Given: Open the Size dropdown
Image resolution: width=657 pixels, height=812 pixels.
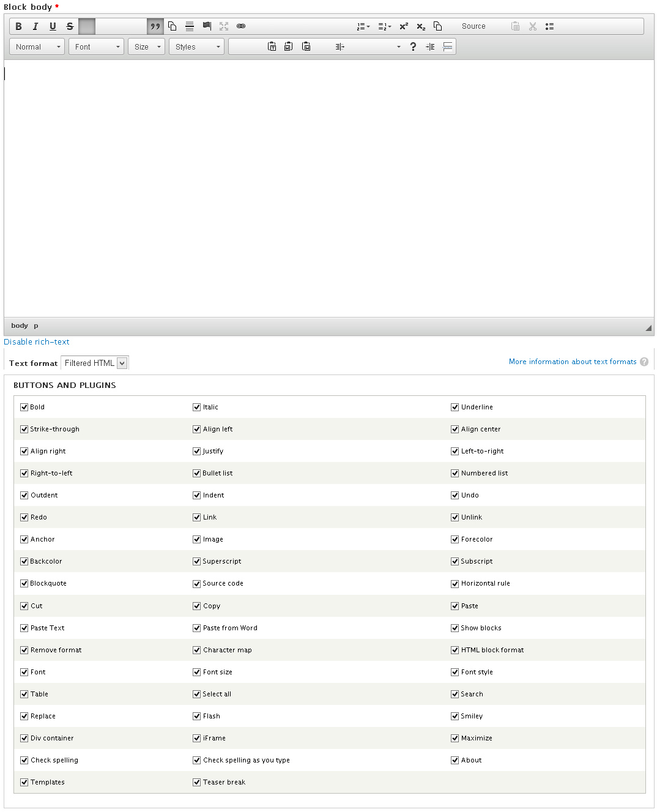Looking at the screenshot, I should coord(147,47).
